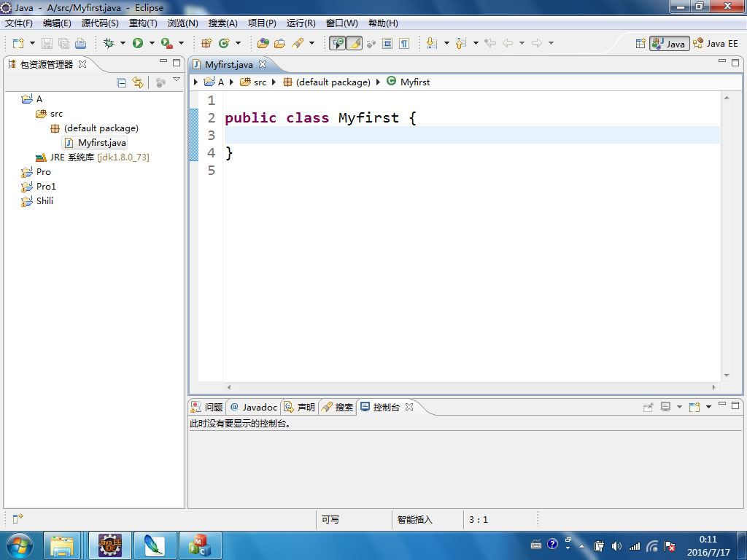
Task: Switch to the 问题 tab
Action: 207,407
